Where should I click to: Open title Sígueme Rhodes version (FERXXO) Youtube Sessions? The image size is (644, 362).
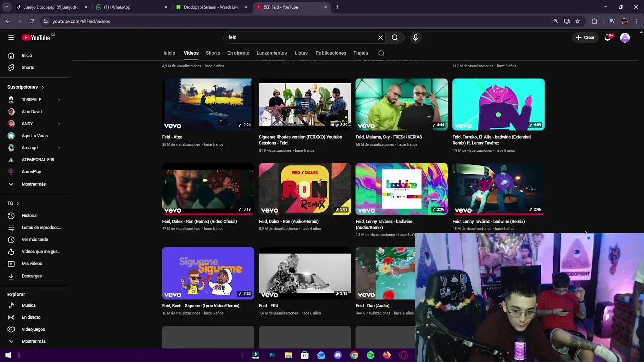tap(300, 140)
